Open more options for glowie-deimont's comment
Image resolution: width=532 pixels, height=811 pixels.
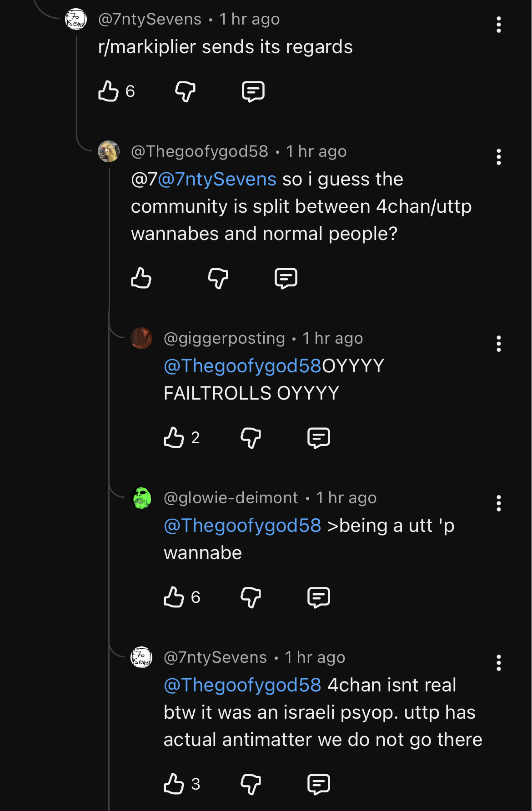pos(499,503)
